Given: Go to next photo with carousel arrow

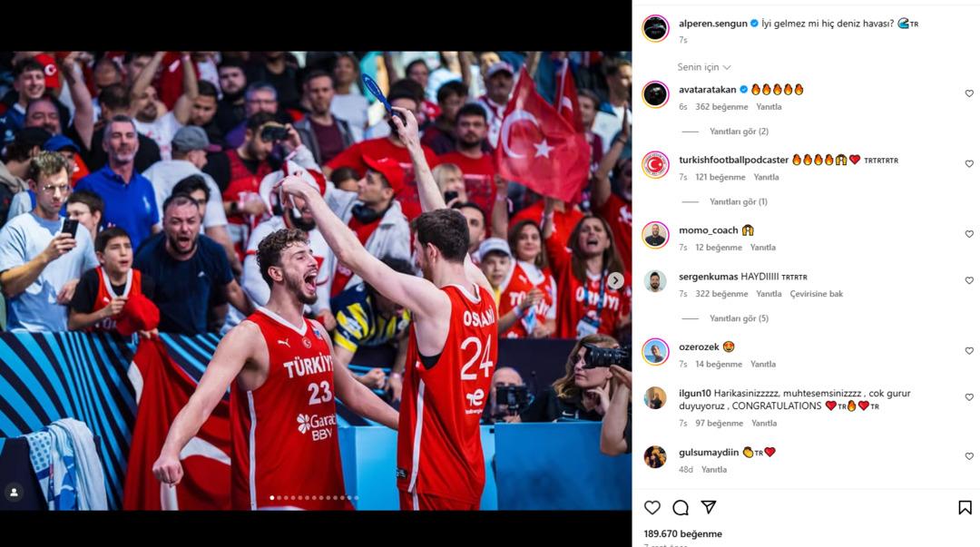Looking at the screenshot, I should (x=615, y=280).
